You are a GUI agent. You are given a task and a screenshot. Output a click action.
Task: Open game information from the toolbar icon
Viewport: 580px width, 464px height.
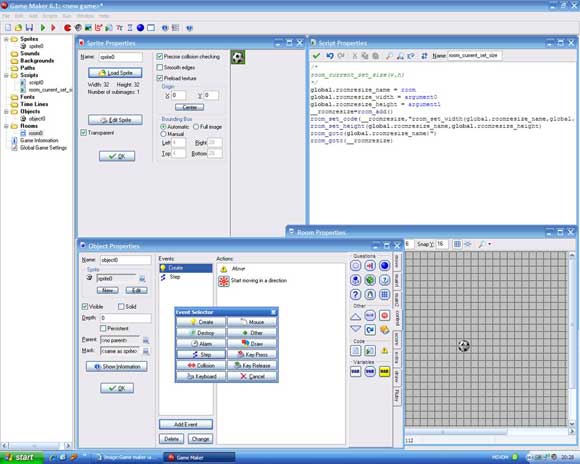165,28
